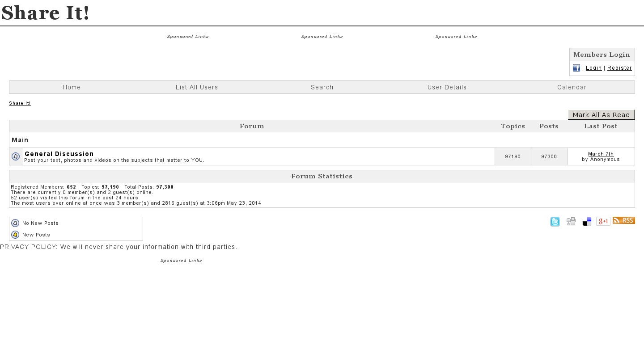Click the 'by Anonymous' text
The image size is (644, 350).
601,160
